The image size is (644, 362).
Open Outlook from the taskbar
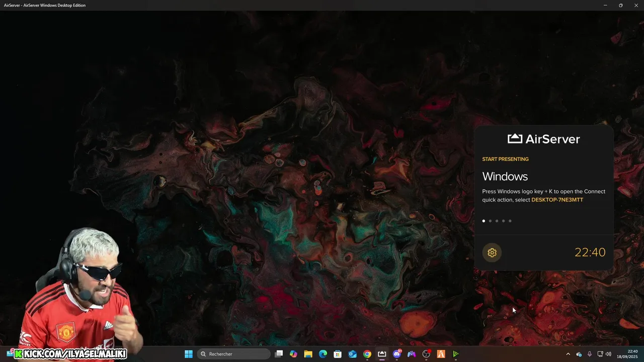click(353, 354)
